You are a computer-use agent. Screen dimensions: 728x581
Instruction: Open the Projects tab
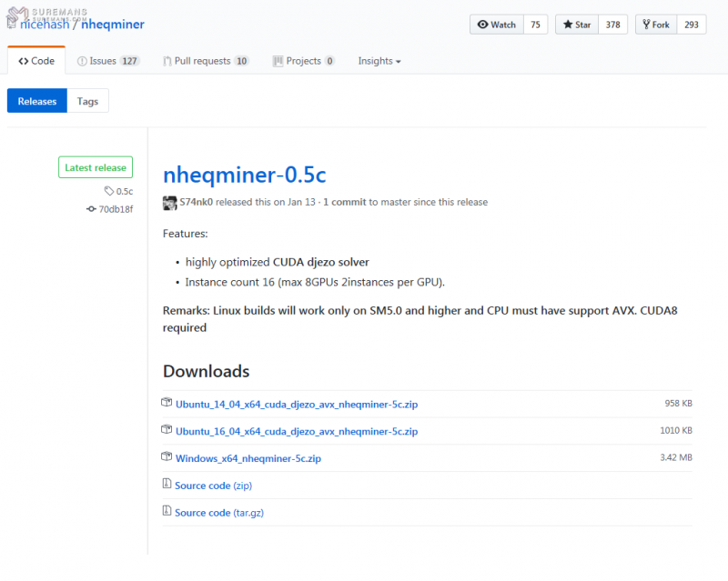tap(304, 61)
